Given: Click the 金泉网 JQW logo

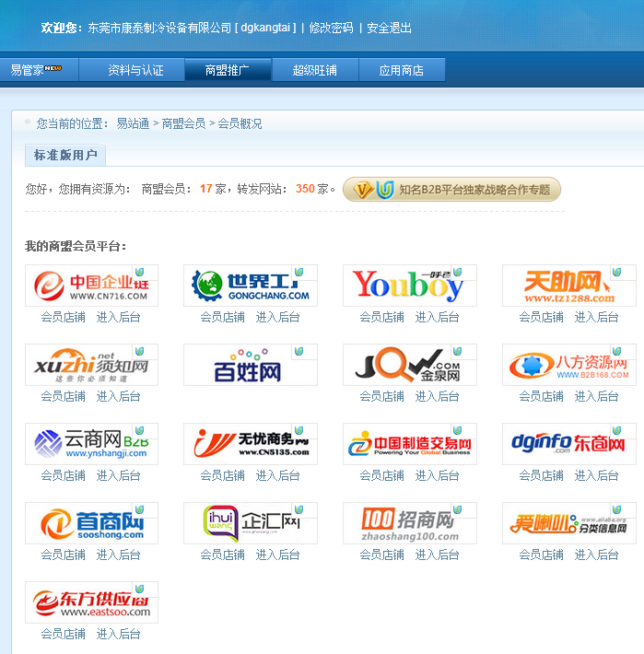Looking at the screenshot, I should [x=409, y=365].
